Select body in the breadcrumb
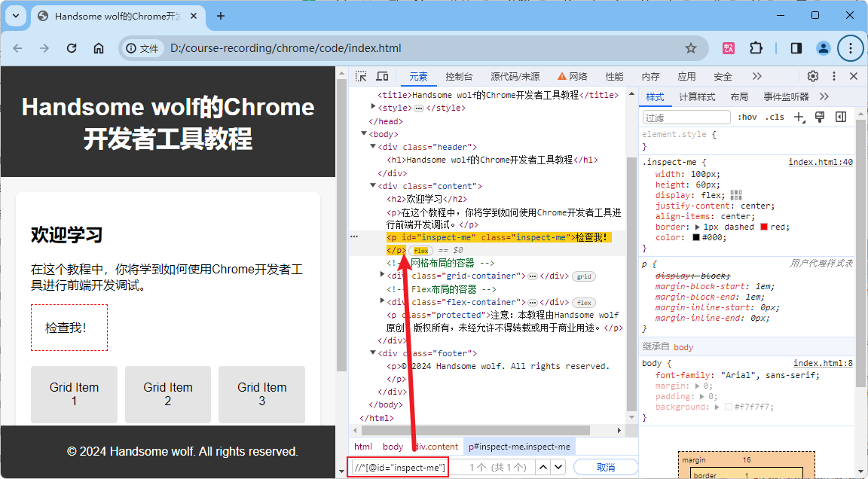 pos(393,447)
